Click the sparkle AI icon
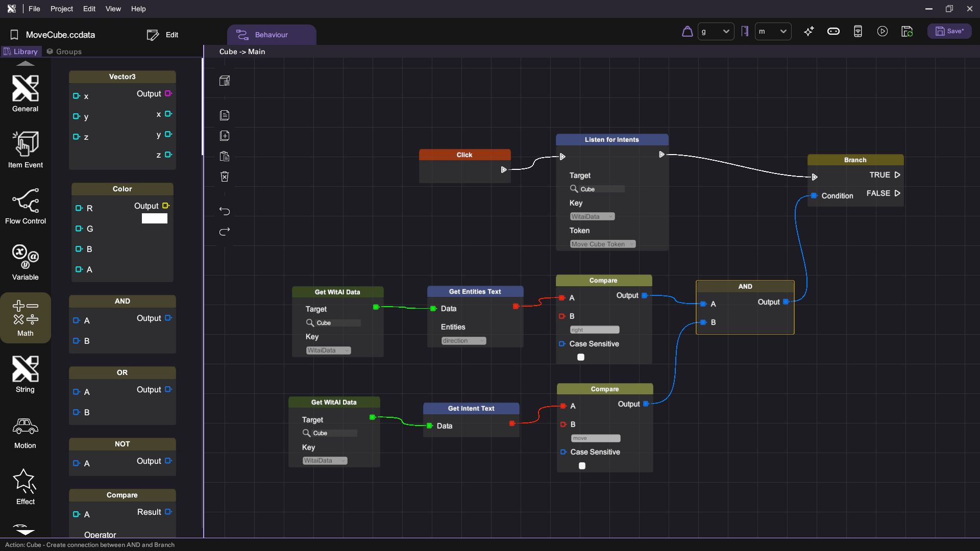 pyautogui.click(x=808, y=32)
